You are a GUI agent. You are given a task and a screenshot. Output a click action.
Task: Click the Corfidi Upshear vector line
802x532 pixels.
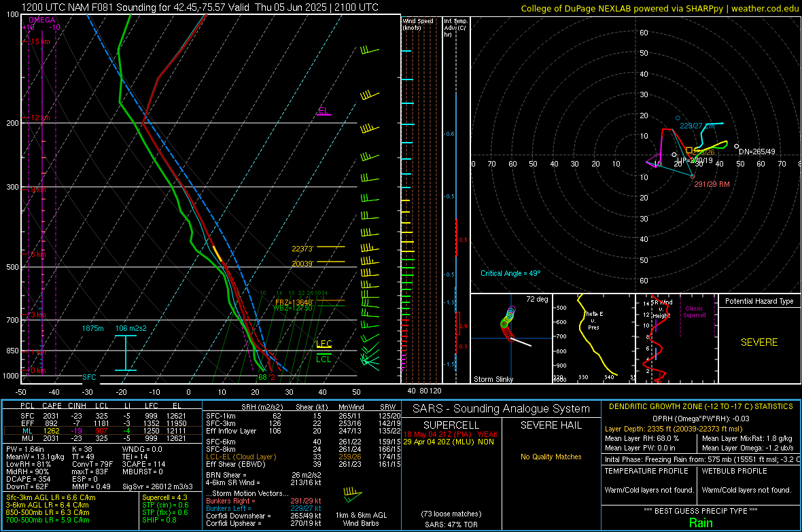tap(264, 523)
